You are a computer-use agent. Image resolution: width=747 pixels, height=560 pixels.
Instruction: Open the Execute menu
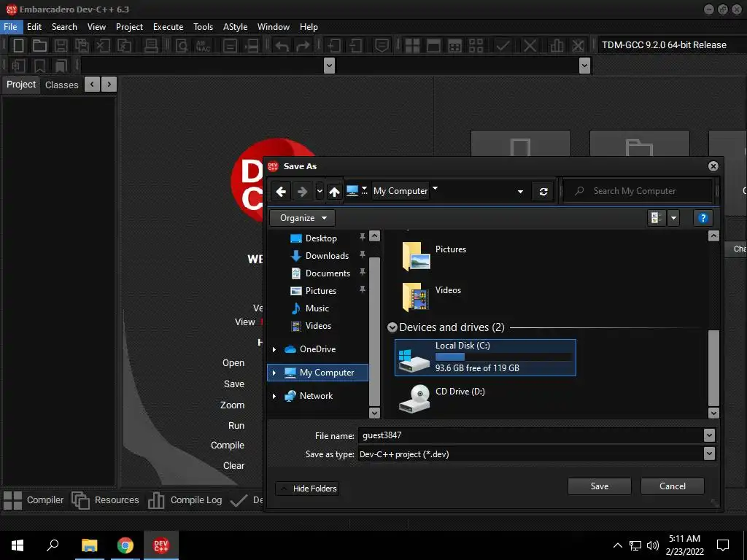click(x=169, y=27)
